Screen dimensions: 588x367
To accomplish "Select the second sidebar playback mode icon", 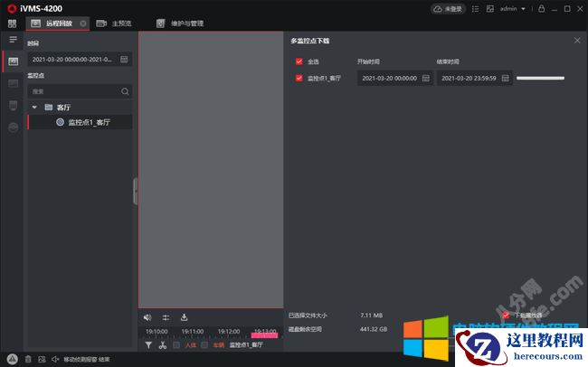I will point(14,83).
